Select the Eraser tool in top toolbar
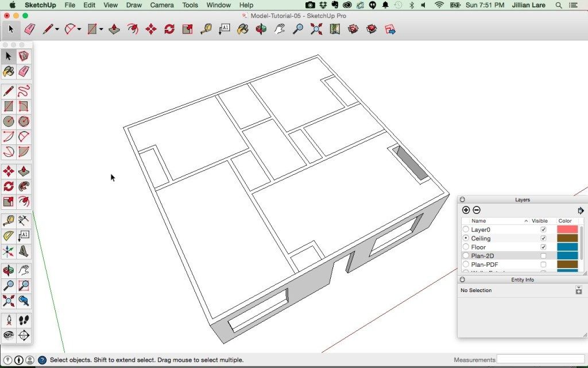 point(30,29)
